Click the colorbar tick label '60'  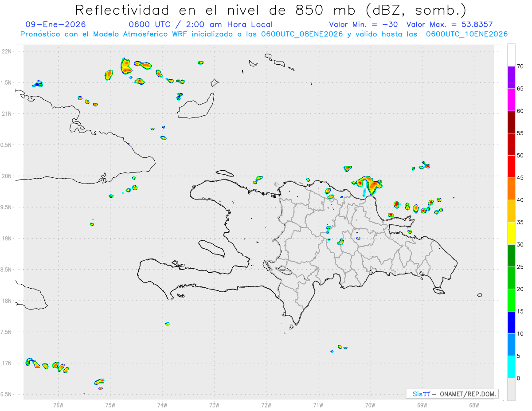tap(520, 111)
